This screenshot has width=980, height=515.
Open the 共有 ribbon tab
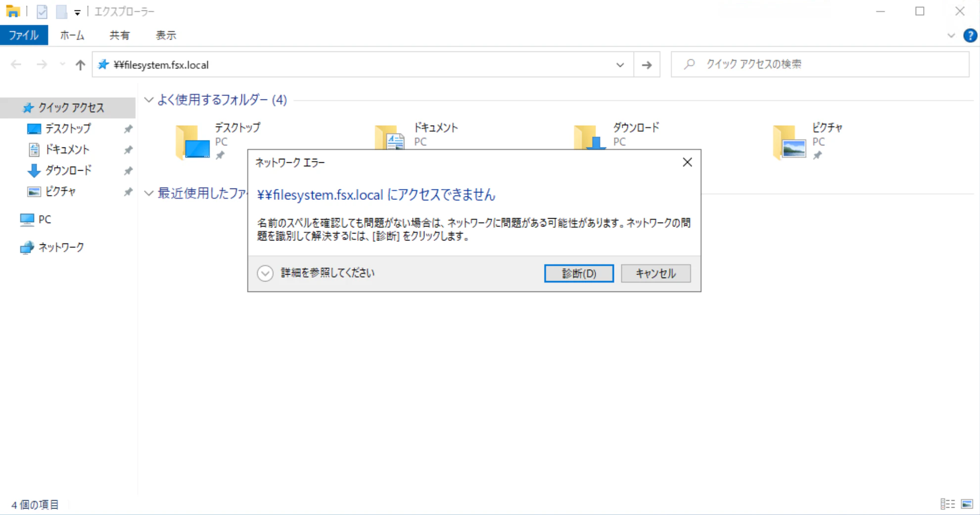coord(119,36)
